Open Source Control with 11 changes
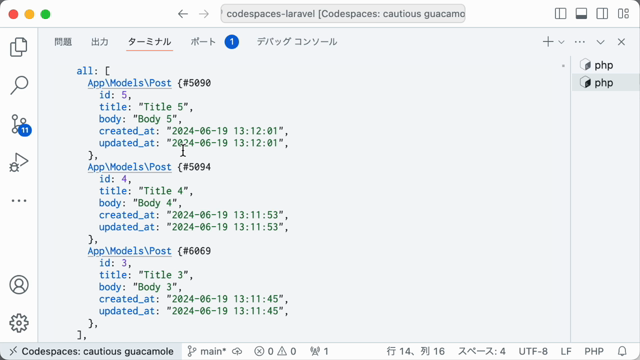640x360 pixels. [20, 124]
